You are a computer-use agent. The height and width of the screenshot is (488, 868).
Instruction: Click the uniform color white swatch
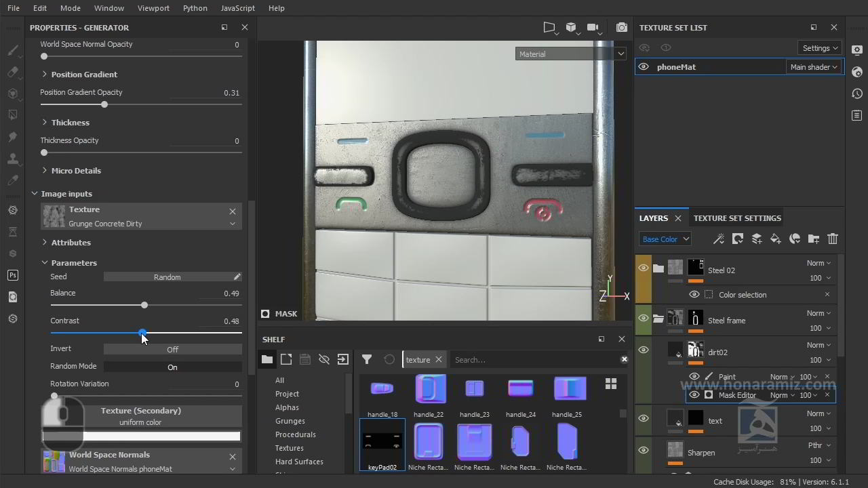(x=141, y=436)
